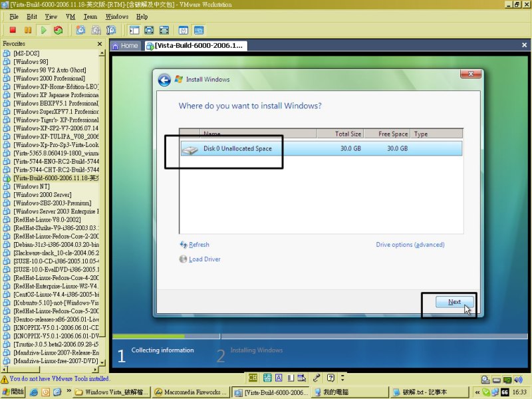Suspend the virtual machine with pause icon

tap(28, 30)
